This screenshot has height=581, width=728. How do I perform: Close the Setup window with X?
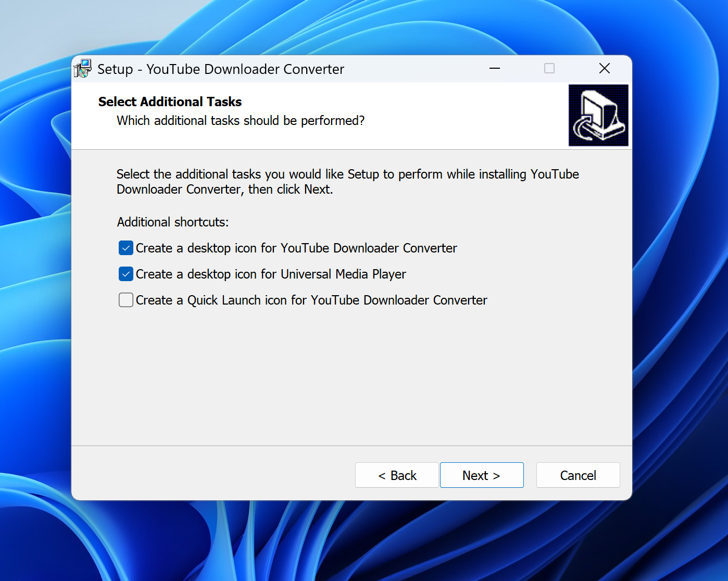coord(604,68)
